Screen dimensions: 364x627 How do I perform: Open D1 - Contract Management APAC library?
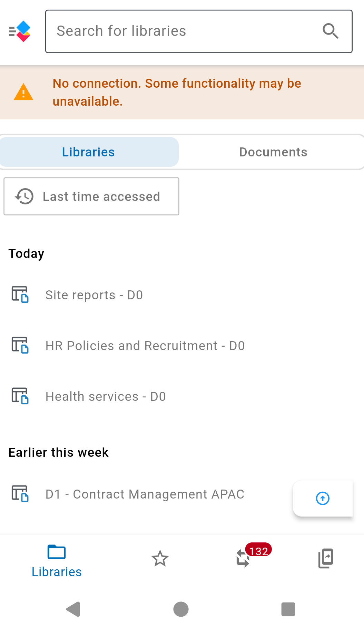coord(145,494)
